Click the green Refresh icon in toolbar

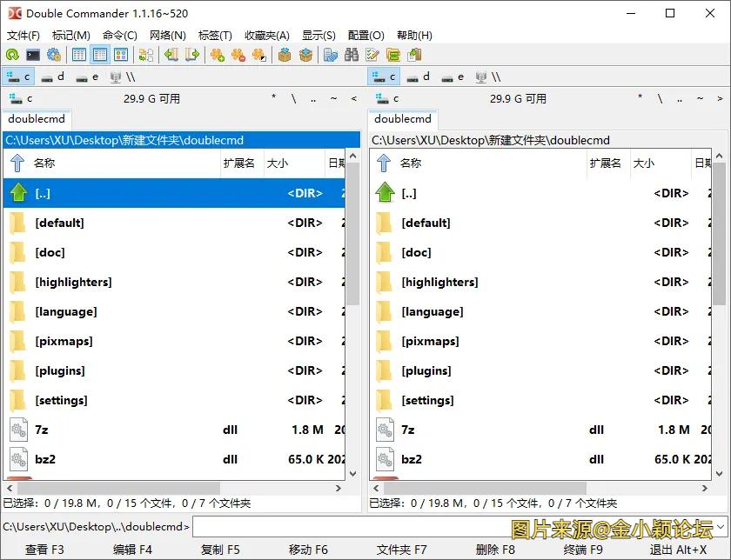[12, 55]
